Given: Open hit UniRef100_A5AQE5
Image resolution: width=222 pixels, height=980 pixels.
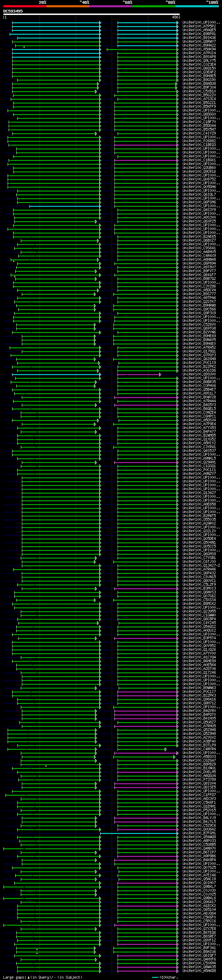Looking at the screenshot, I should coord(199,30).
